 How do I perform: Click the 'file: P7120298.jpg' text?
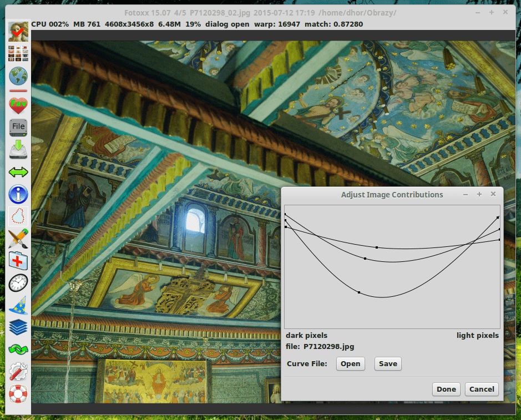pyautogui.click(x=320, y=347)
